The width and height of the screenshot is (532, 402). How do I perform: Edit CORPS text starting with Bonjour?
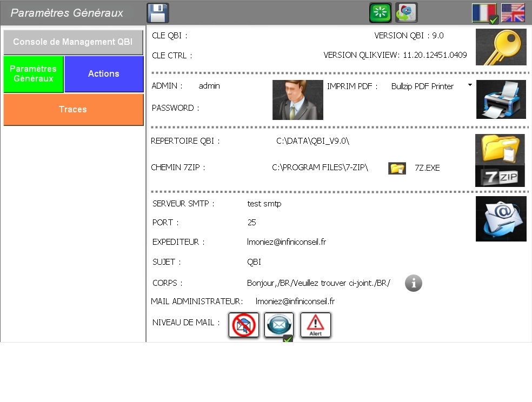pyautogui.click(x=318, y=283)
